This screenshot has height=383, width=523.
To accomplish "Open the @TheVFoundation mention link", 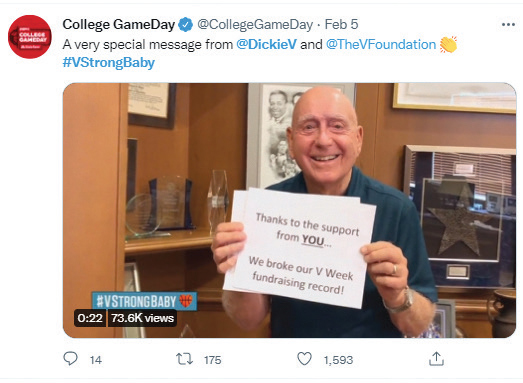I will point(381,44).
